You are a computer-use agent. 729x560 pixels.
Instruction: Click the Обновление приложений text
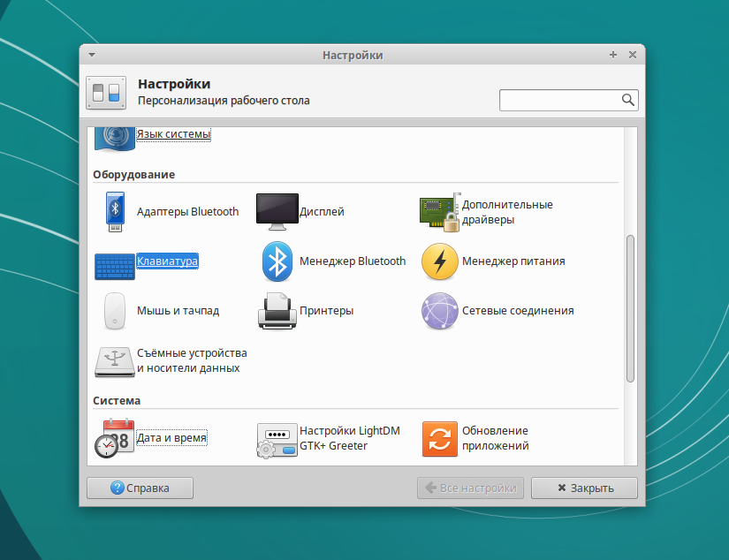coord(496,438)
